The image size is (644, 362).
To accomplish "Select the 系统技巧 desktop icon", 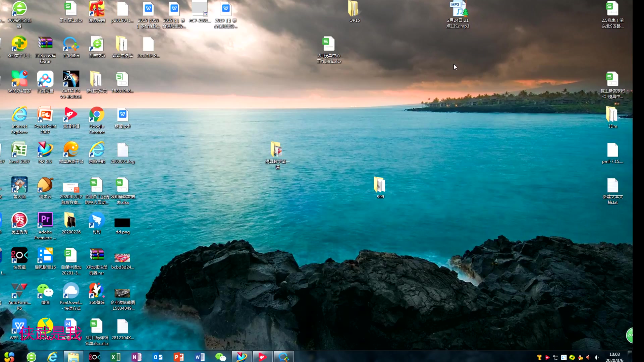I will [x=97, y=47].
